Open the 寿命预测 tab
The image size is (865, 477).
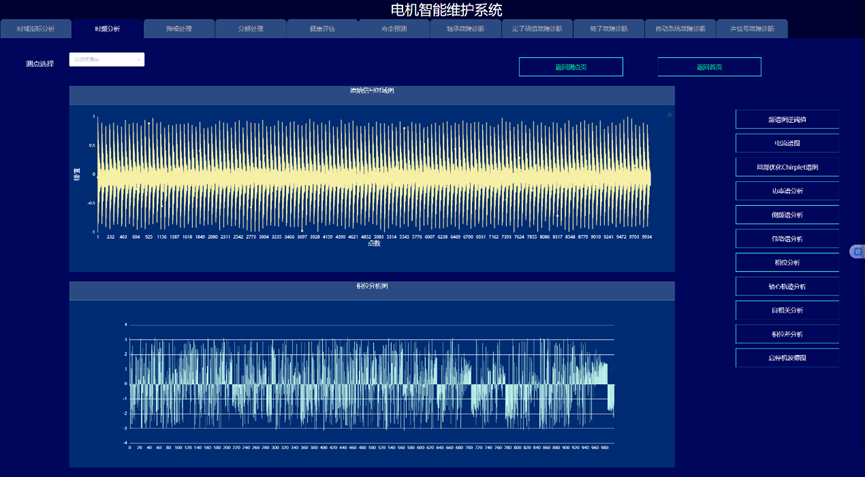pyautogui.click(x=394, y=29)
